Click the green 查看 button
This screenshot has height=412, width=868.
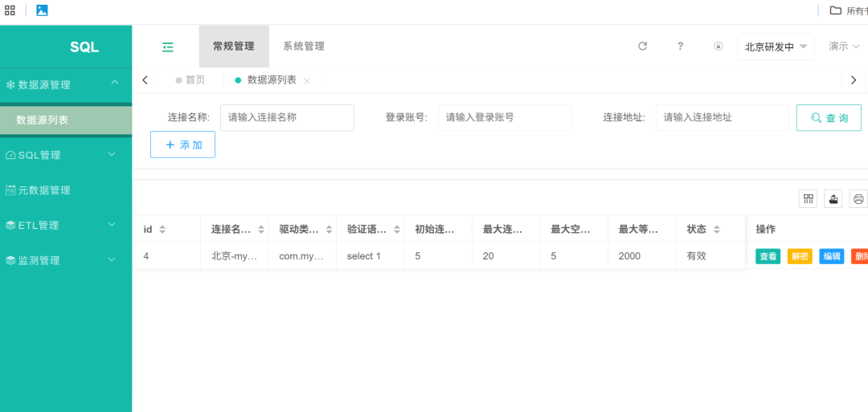[768, 256]
